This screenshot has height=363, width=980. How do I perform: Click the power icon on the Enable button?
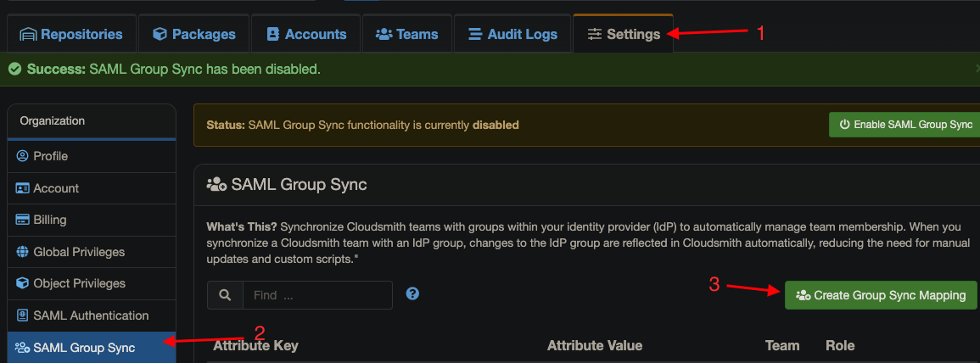pos(844,125)
